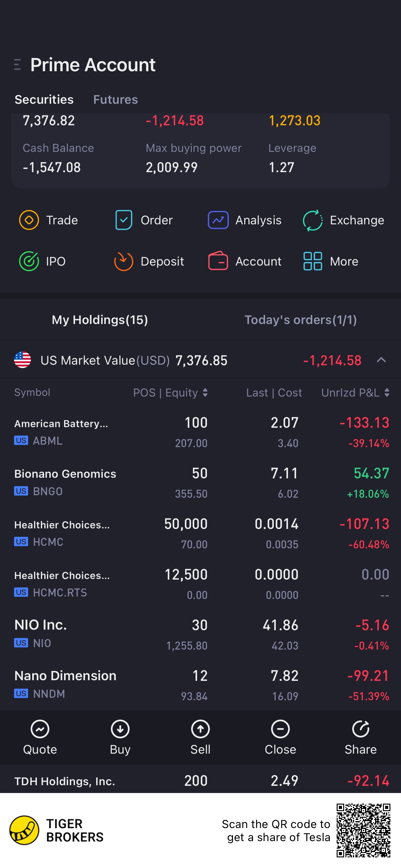Tap the Sell arrow icon

pos(200,729)
